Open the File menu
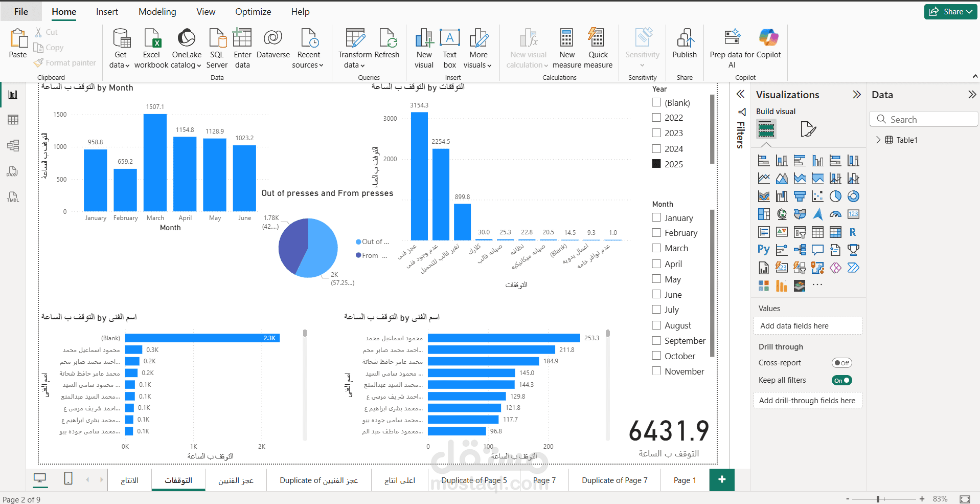This screenshot has height=504, width=980. pyautogui.click(x=21, y=11)
